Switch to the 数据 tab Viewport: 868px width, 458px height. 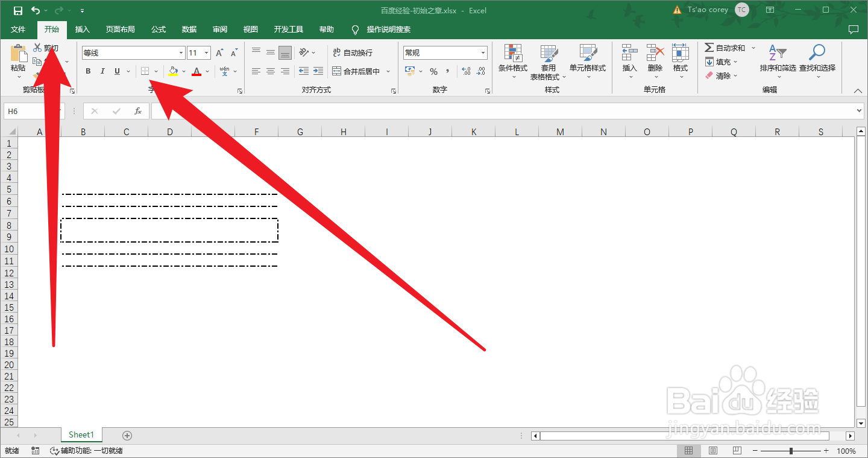tap(189, 30)
